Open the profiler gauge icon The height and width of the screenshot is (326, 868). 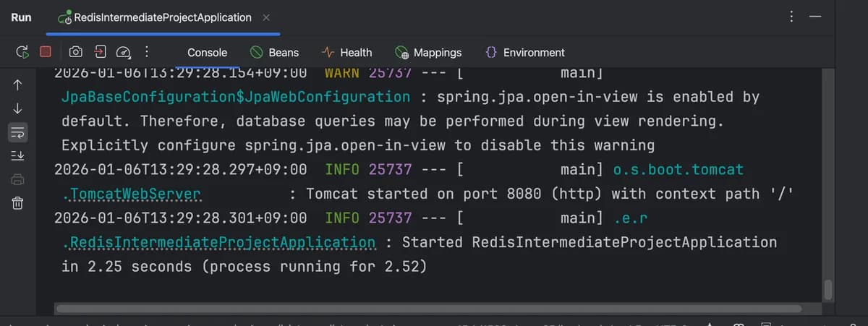[x=124, y=52]
